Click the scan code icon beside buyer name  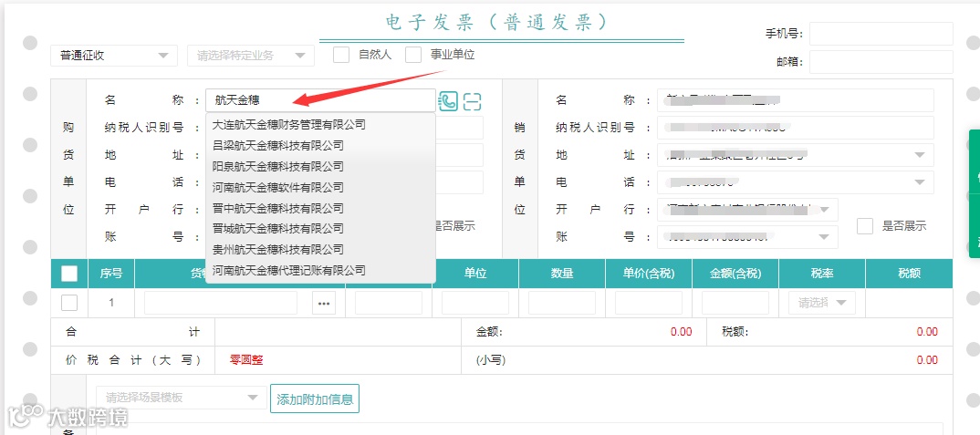[473, 100]
